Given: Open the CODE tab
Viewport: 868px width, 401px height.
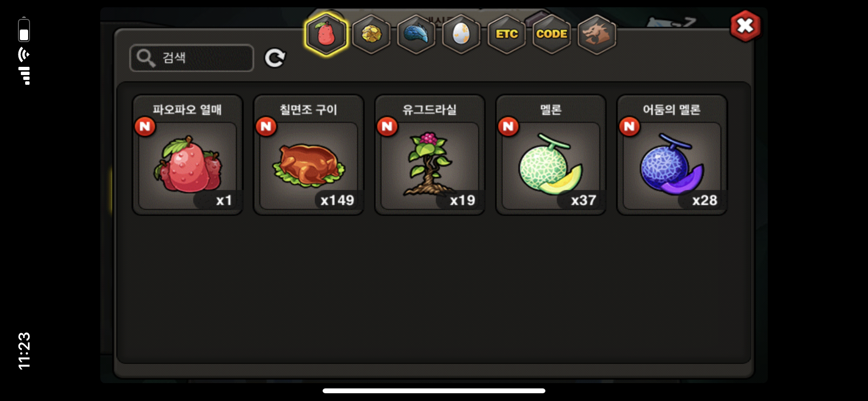Looking at the screenshot, I should [x=552, y=34].
